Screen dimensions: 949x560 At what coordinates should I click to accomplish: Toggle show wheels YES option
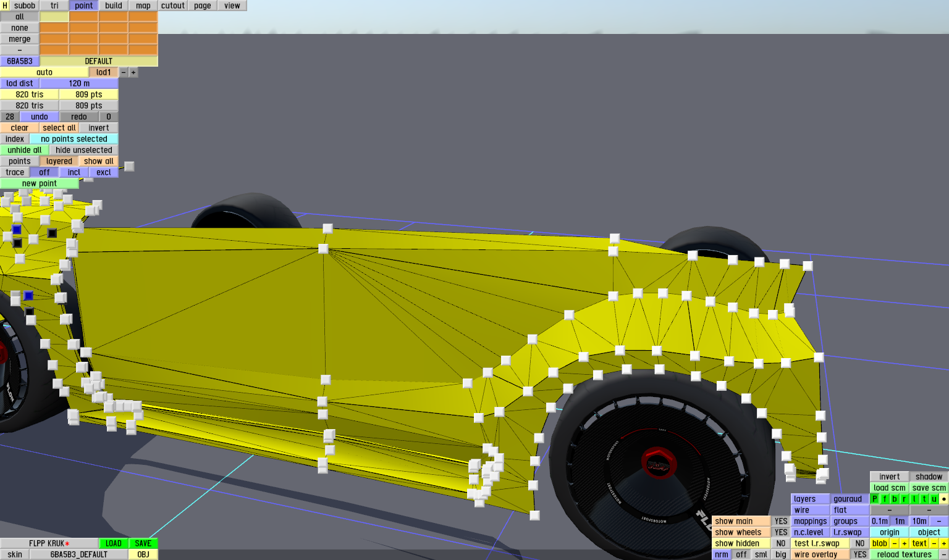point(781,532)
